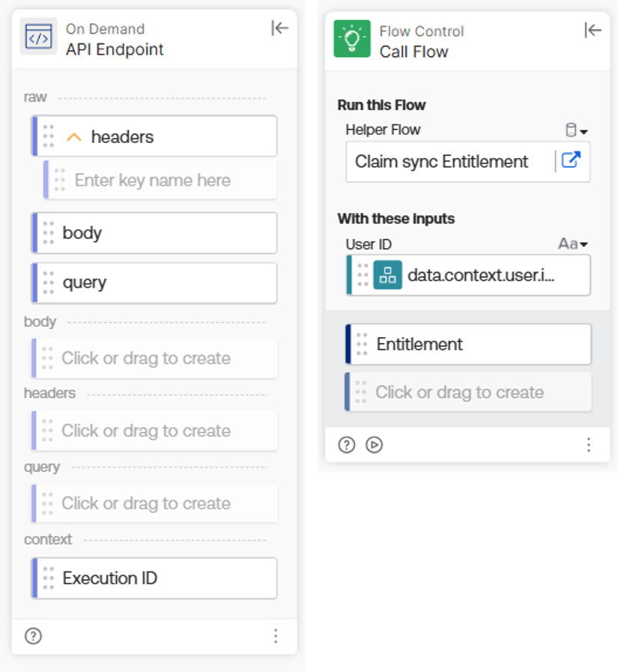Add a new field under the query section
The width and height of the screenshot is (618, 672).
(154, 503)
